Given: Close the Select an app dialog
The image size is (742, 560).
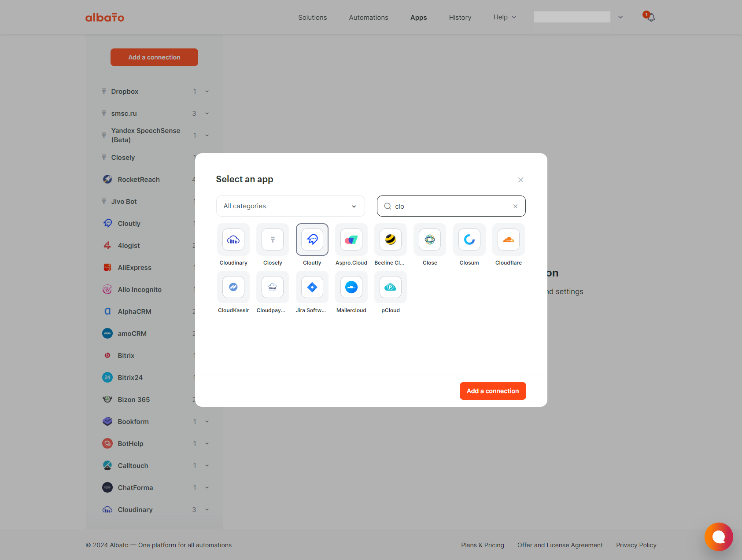Looking at the screenshot, I should [521, 180].
